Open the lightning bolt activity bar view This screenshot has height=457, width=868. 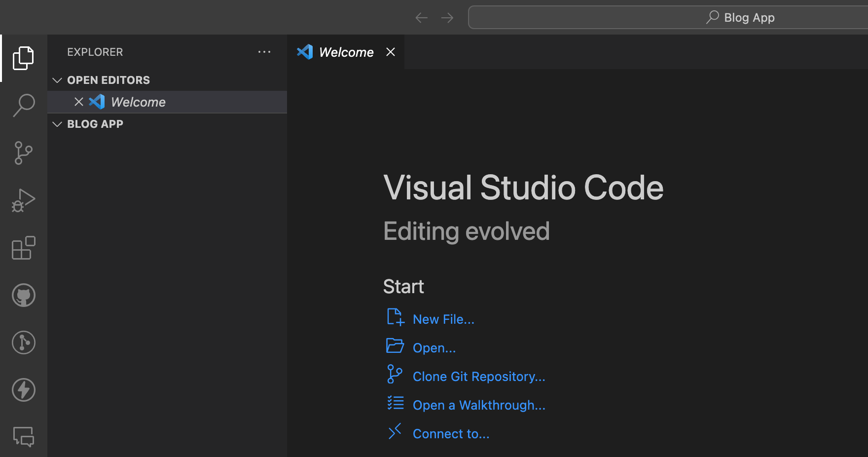pyautogui.click(x=24, y=390)
